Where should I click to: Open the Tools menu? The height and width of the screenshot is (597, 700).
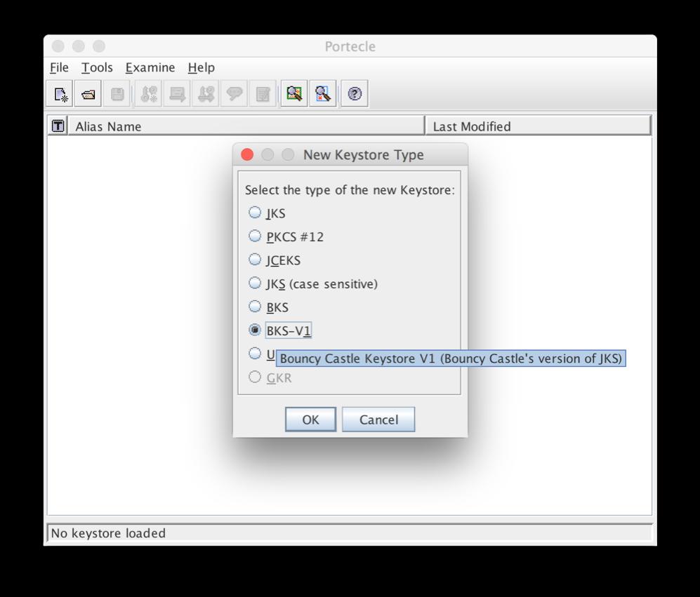click(97, 67)
